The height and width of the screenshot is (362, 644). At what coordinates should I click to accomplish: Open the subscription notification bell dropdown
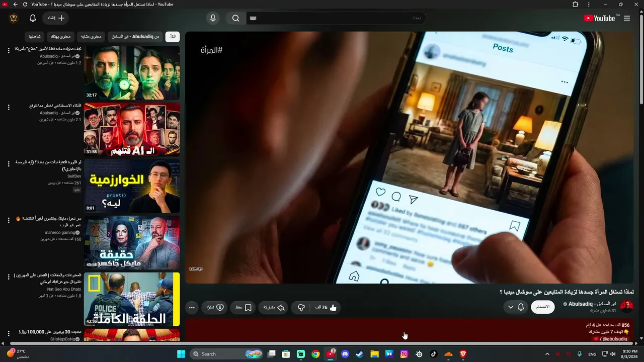click(x=516, y=307)
